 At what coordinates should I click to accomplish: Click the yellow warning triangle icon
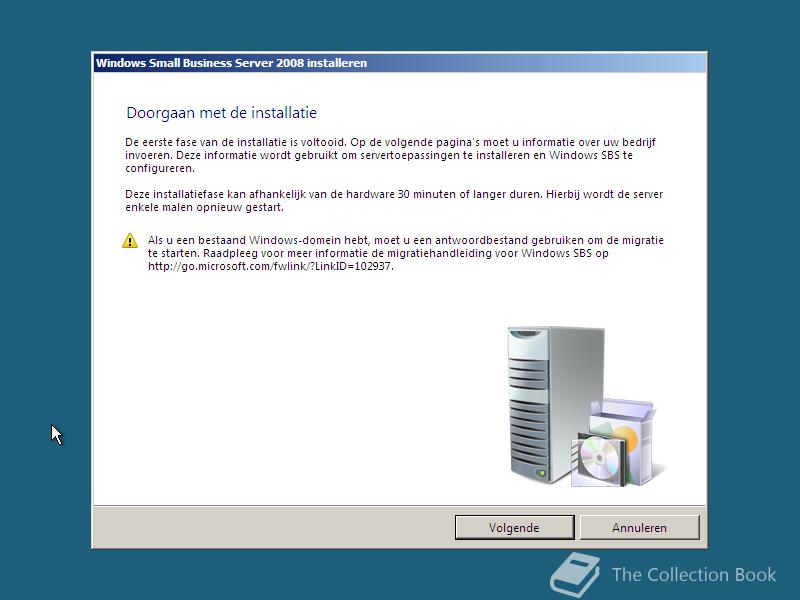click(x=130, y=240)
